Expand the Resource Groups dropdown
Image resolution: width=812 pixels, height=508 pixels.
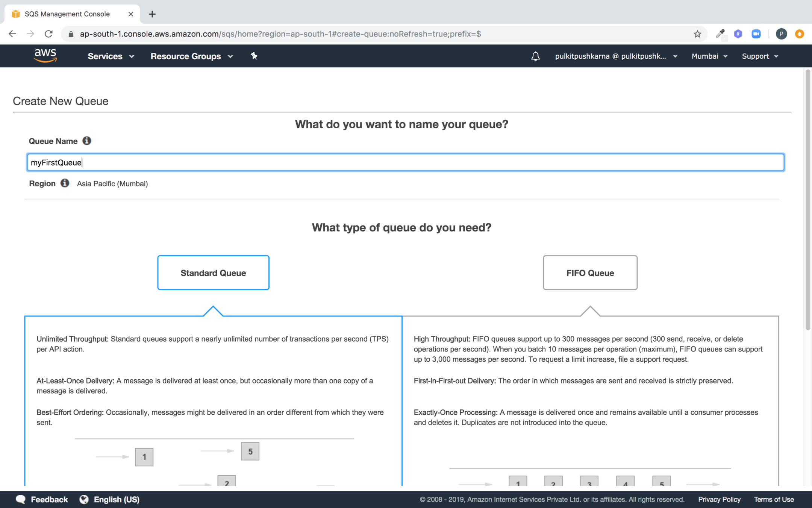click(x=191, y=56)
